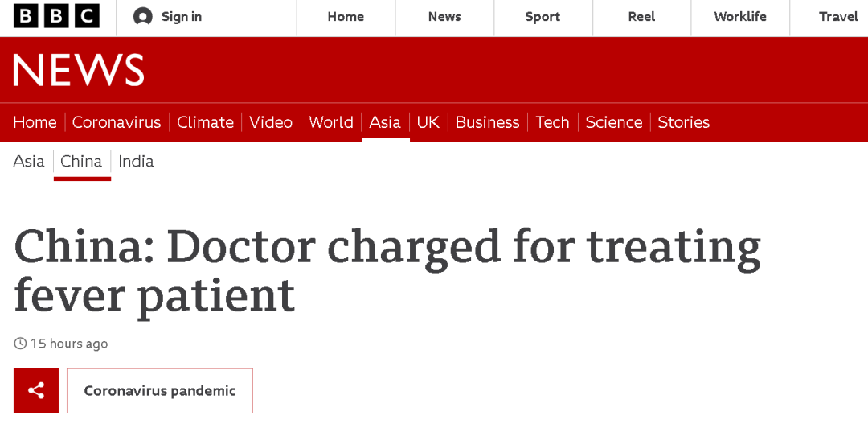This screenshot has width=868, height=432.
Task: Select Coronavirus in the news menu
Action: pyautogui.click(x=117, y=122)
